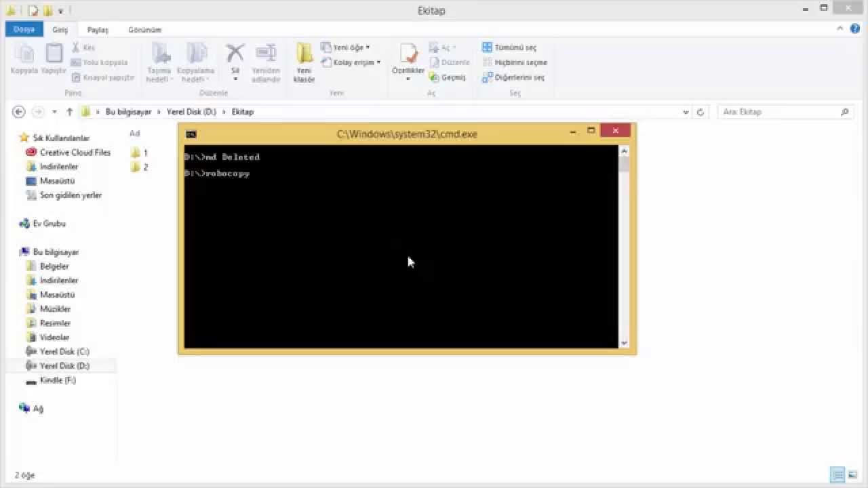Switch to the Giriş tab

point(60,30)
